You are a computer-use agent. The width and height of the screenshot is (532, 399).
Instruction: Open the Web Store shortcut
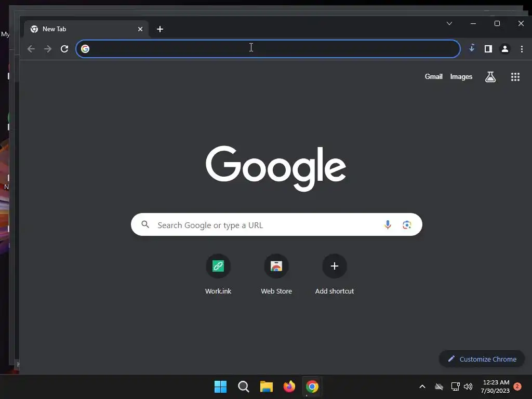(276, 274)
